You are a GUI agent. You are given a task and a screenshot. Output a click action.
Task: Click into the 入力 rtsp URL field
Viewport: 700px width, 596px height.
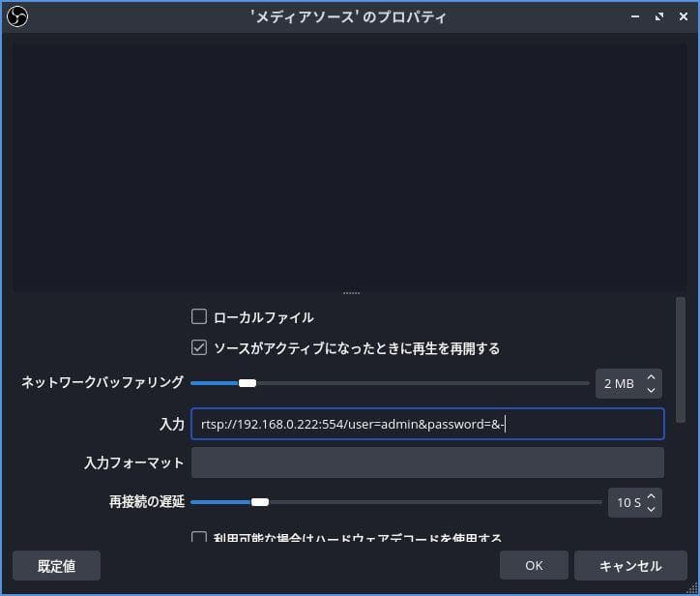(x=427, y=424)
